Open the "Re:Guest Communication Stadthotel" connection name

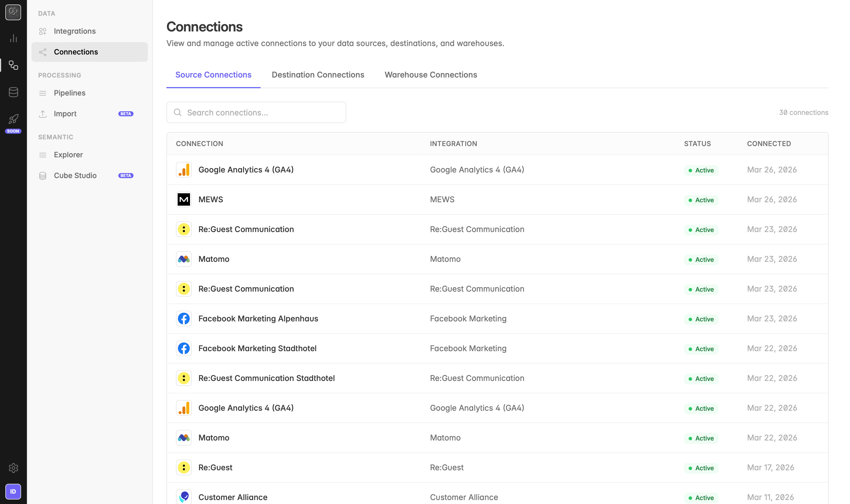click(266, 378)
